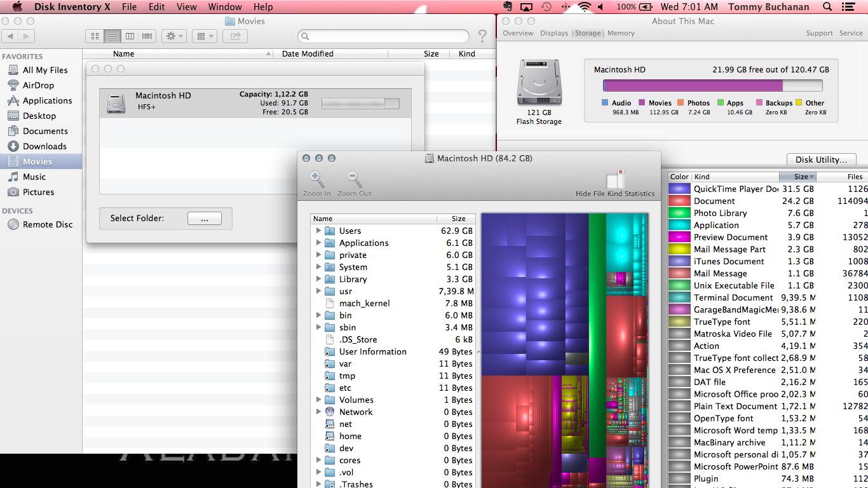The image size is (868, 488).
Task: Go back in Finder window
Action: tap(11, 36)
